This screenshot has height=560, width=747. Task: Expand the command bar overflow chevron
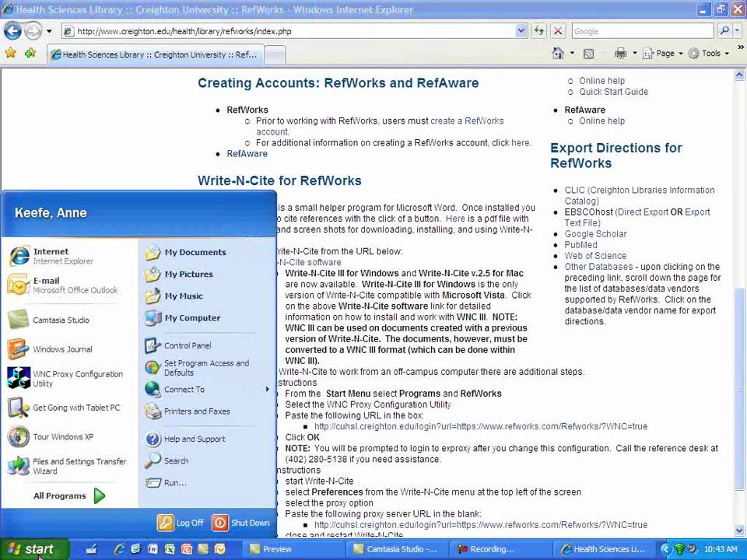point(740,47)
